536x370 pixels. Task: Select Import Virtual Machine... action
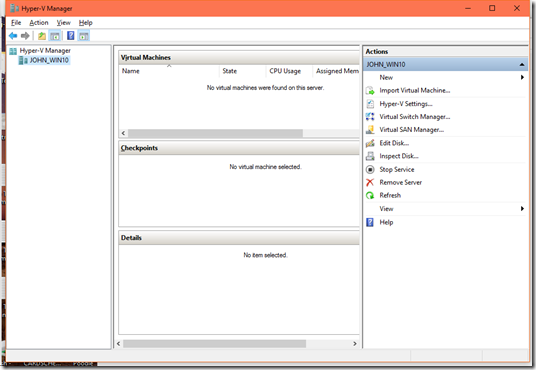click(415, 91)
